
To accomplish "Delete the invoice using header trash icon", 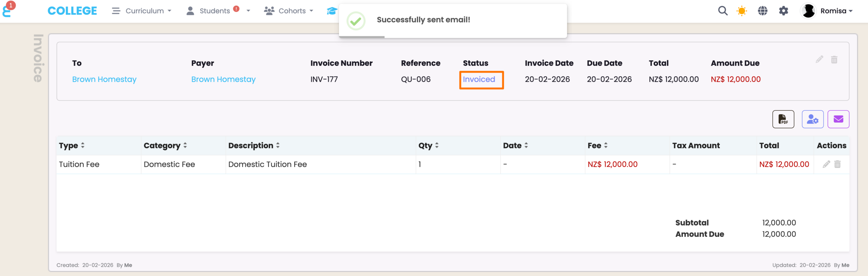I will pos(834,60).
